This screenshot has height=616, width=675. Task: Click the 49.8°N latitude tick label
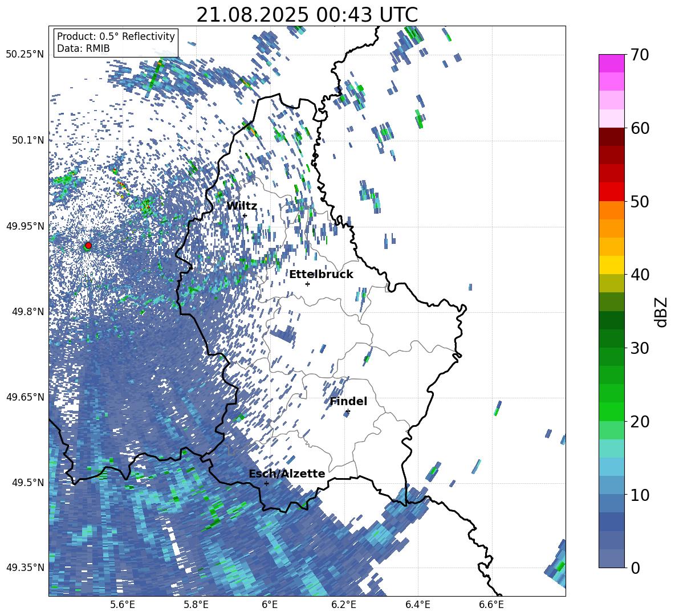(29, 312)
